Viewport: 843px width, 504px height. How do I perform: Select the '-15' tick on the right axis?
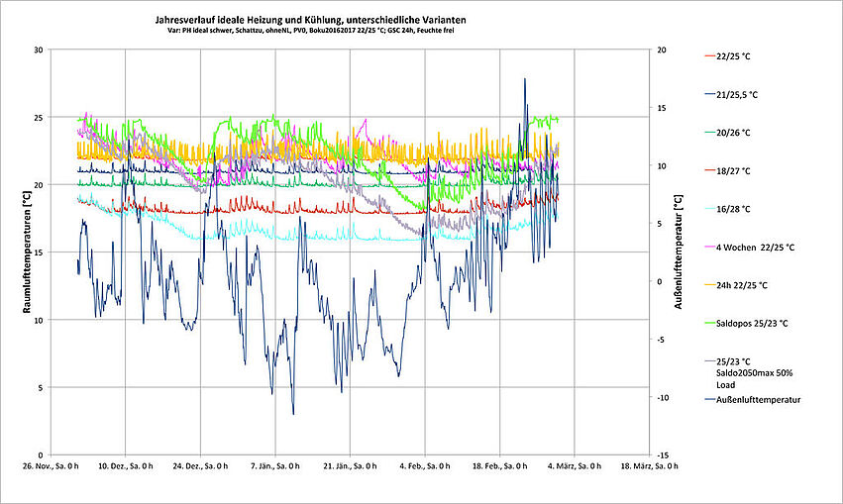point(661,454)
